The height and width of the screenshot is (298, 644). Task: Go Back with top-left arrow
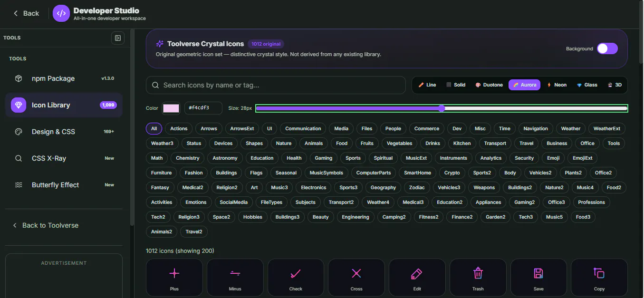[26, 13]
